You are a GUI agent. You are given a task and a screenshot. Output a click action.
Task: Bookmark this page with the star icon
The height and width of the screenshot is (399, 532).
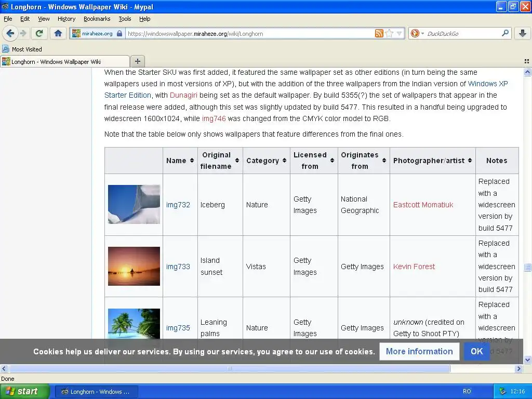(x=389, y=33)
